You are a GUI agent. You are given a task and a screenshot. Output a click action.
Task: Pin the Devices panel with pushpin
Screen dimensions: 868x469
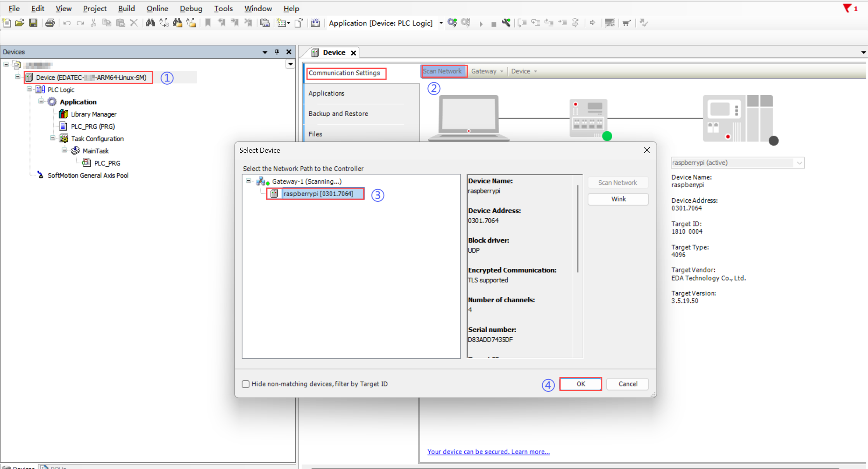point(277,52)
